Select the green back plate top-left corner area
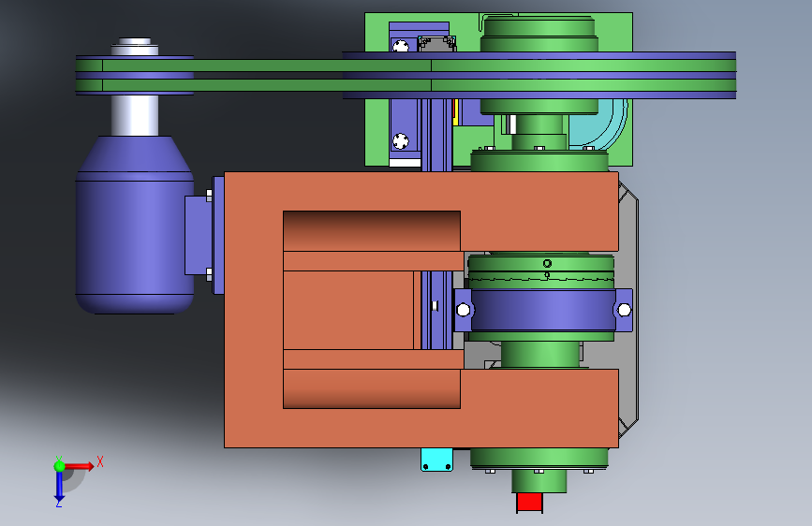 376,31
